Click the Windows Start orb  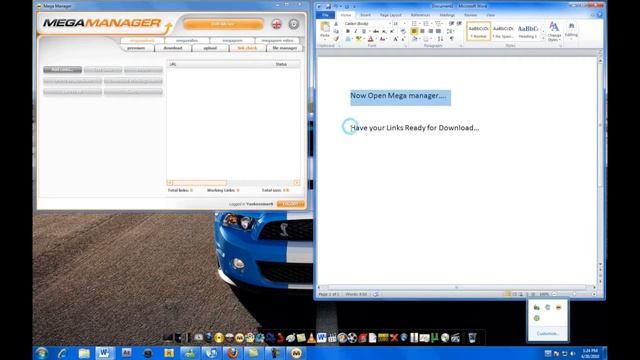pos(42,353)
